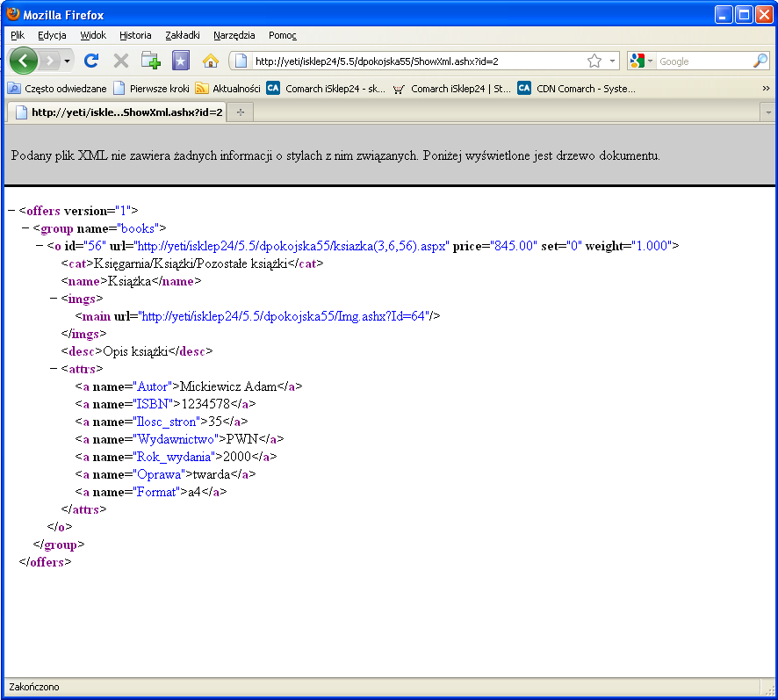Click the Stop loading X icon
The height and width of the screenshot is (700, 778).
tap(120, 61)
